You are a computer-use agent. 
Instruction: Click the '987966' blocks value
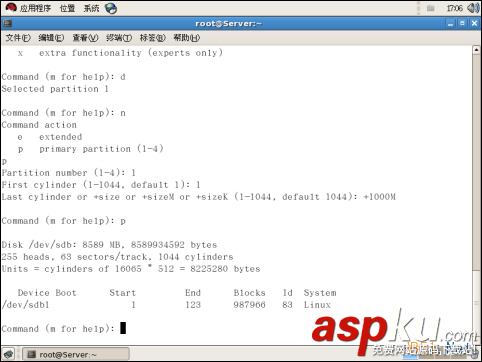pos(249,305)
